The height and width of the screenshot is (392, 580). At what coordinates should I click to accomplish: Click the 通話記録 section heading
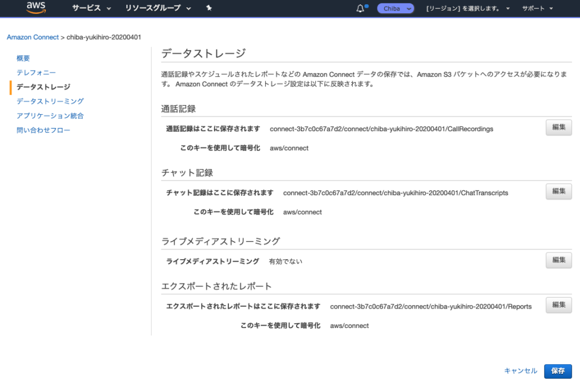(x=178, y=109)
